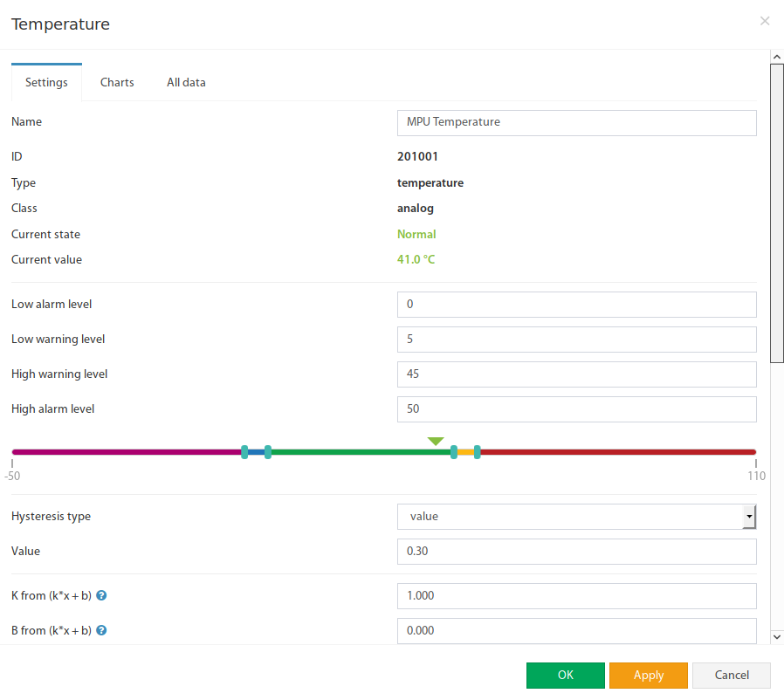Click the green current-value marker triangle
784x700 pixels.
point(436,441)
